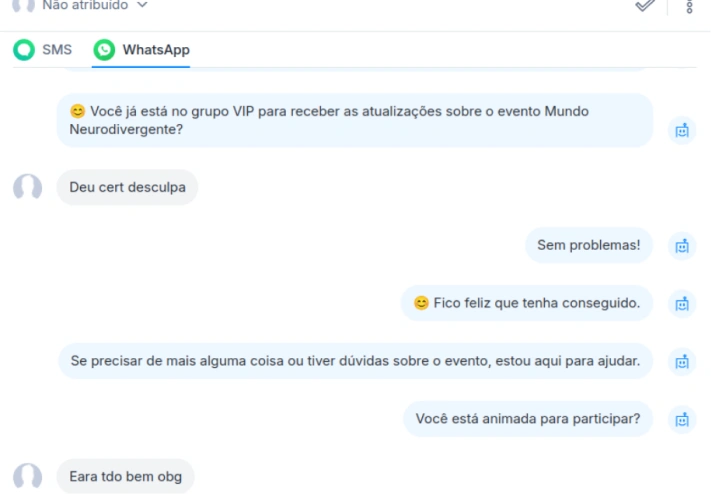Click the 'Você está animada para participar?' bubble
Screen dimensions: 711x494
click(x=528, y=419)
